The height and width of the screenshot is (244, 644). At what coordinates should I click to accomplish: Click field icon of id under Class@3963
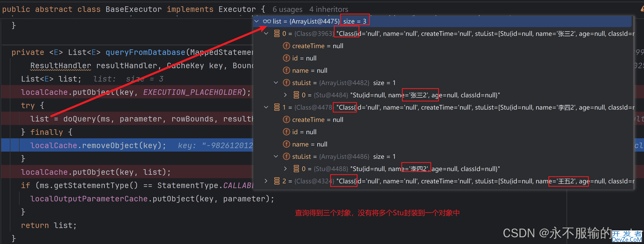click(286, 58)
